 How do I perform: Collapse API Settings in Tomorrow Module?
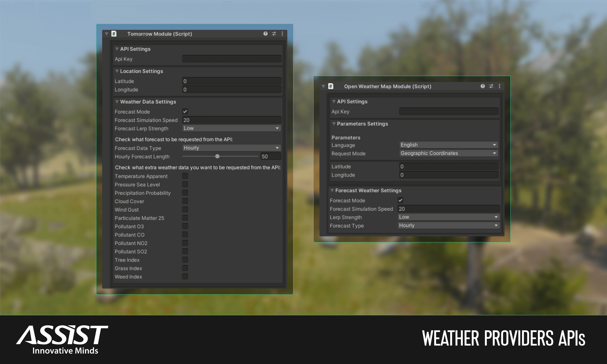(117, 49)
